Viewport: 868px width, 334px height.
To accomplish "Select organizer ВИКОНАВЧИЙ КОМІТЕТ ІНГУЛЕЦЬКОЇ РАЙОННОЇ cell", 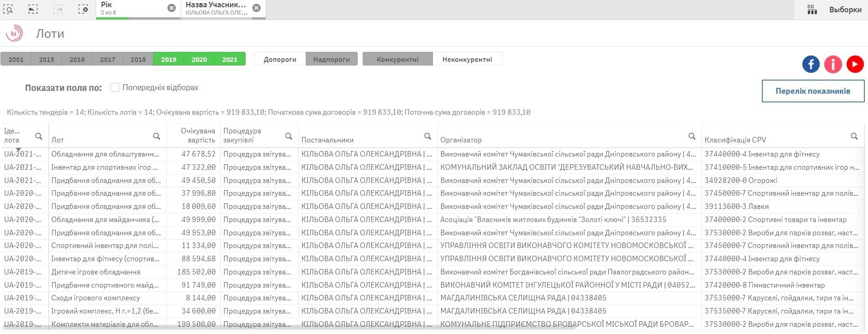I will [x=570, y=285].
